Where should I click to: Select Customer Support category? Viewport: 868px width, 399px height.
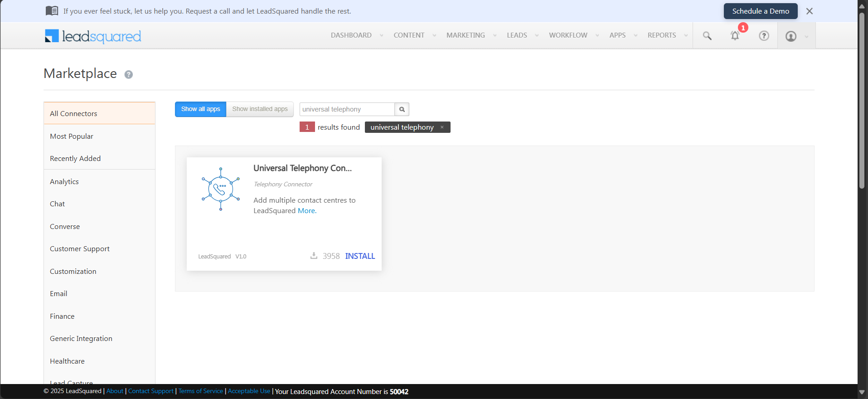tap(99, 249)
